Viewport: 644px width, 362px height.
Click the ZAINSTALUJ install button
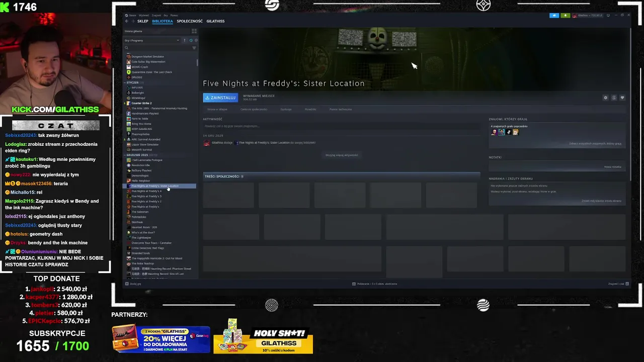coord(220,98)
